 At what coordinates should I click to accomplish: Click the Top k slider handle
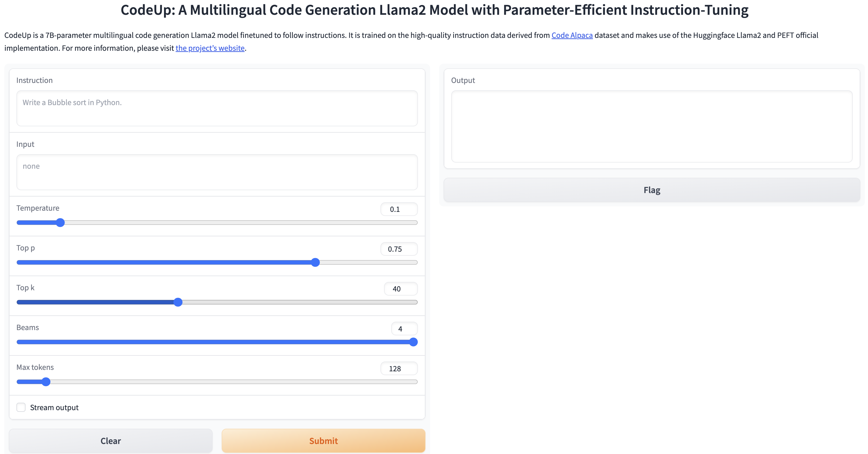coord(178,302)
